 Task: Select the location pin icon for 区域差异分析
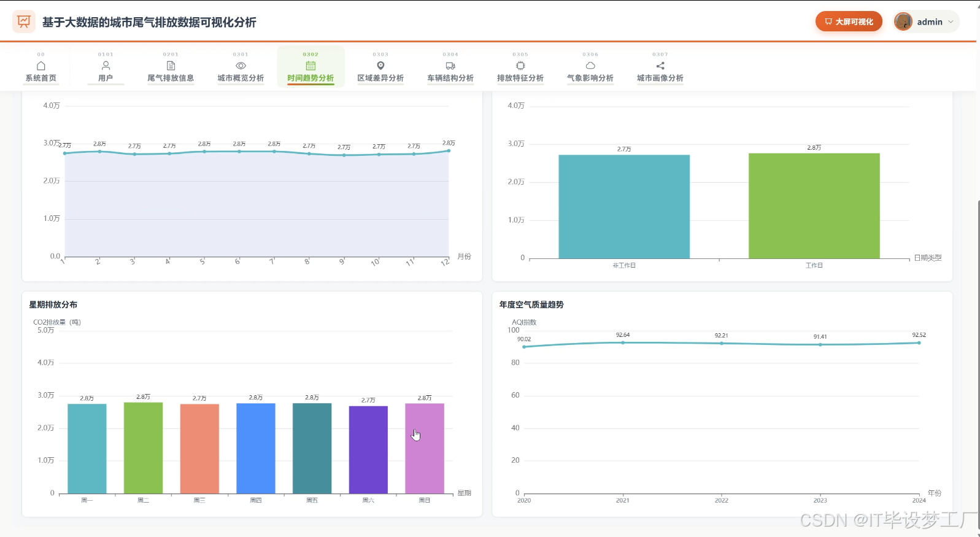pos(380,66)
